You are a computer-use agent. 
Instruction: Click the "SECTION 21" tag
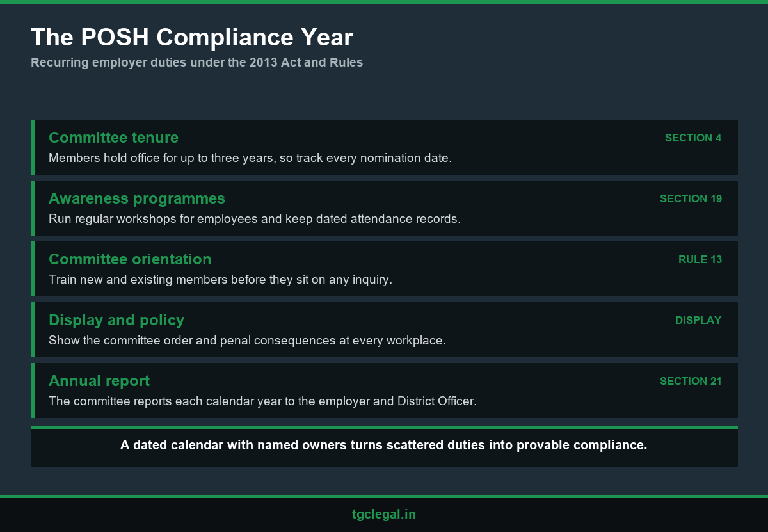[691, 381]
